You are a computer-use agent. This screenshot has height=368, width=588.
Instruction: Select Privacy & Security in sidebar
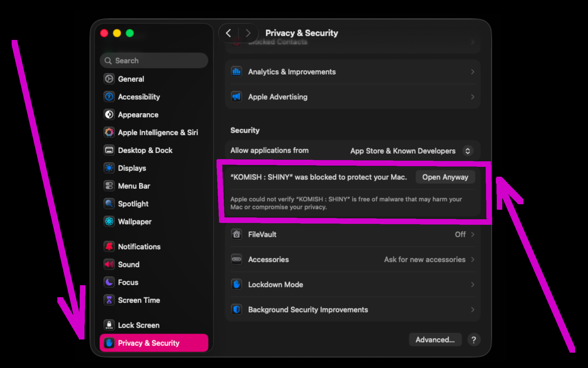coord(154,343)
